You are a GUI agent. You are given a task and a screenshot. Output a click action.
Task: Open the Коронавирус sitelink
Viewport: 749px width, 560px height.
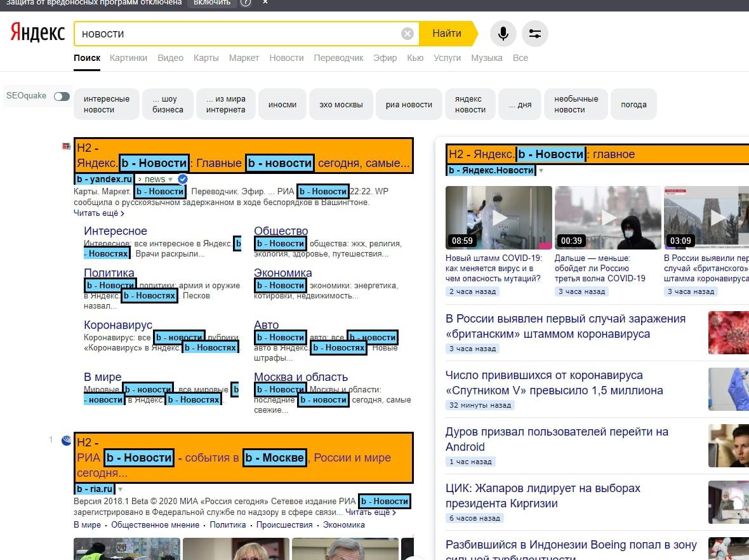(118, 325)
